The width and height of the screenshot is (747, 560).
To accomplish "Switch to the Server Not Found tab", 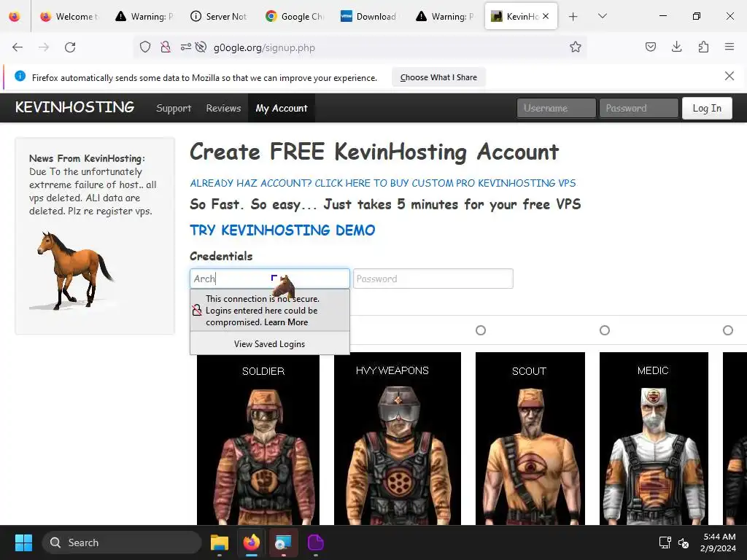I will pyautogui.click(x=219, y=16).
